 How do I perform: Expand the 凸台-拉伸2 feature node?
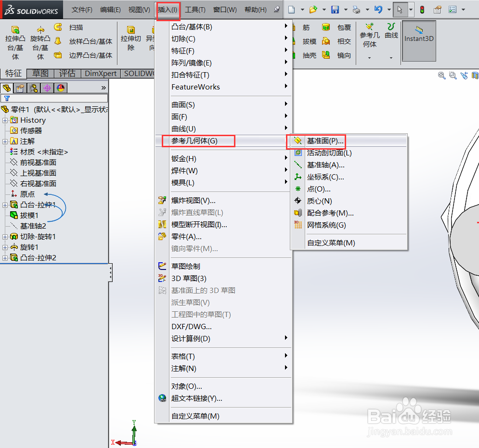tap(5, 258)
